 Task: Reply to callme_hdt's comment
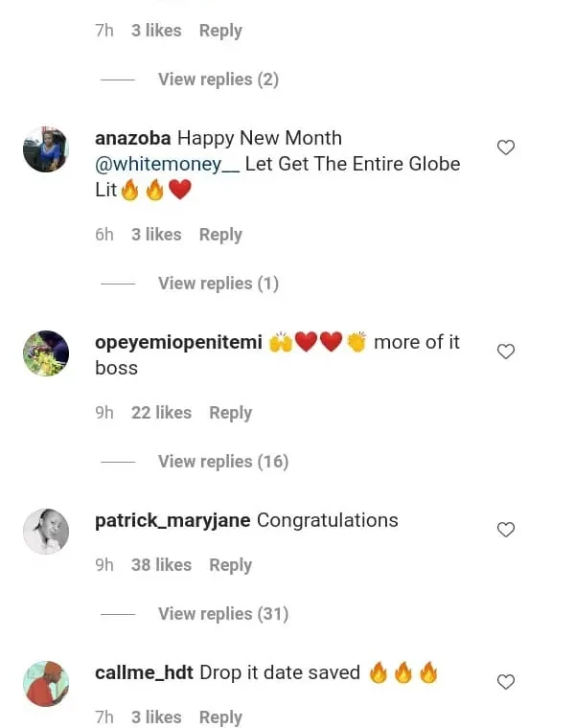point(220,717)
